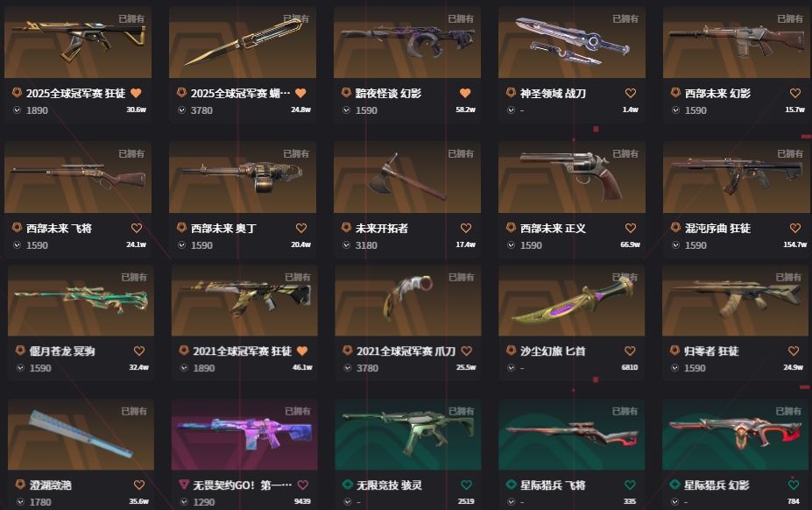Click the 西部未来 飞将 rifle thumbnail

(78, 177)
